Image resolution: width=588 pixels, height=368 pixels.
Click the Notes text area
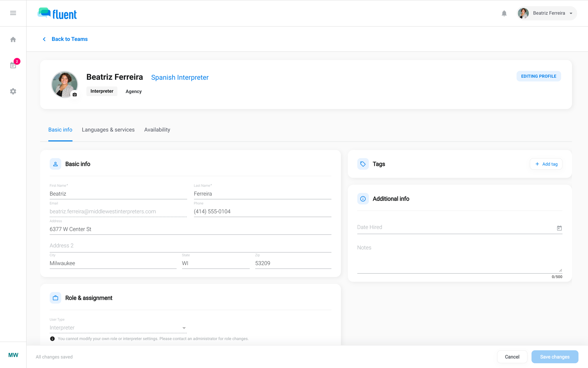[459, 258]
